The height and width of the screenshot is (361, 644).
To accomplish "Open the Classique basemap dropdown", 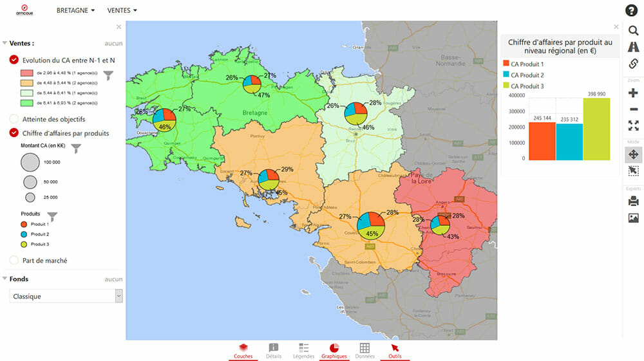I will (66, 296).
